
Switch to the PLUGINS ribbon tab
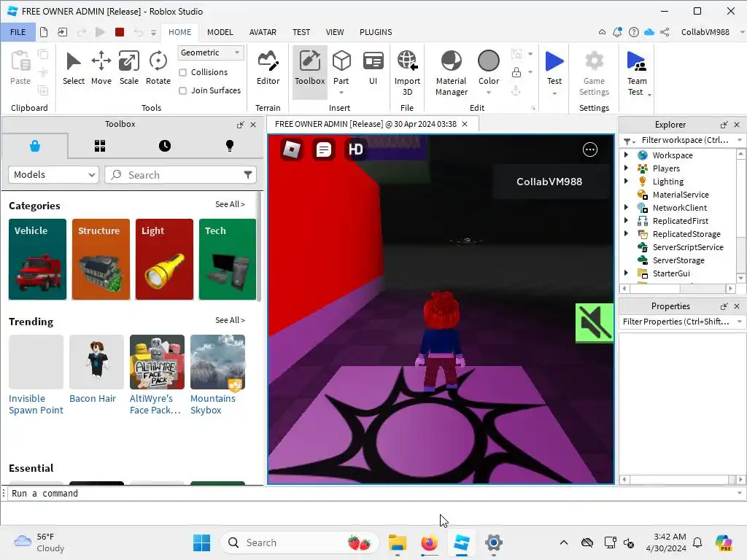[376, 32]
